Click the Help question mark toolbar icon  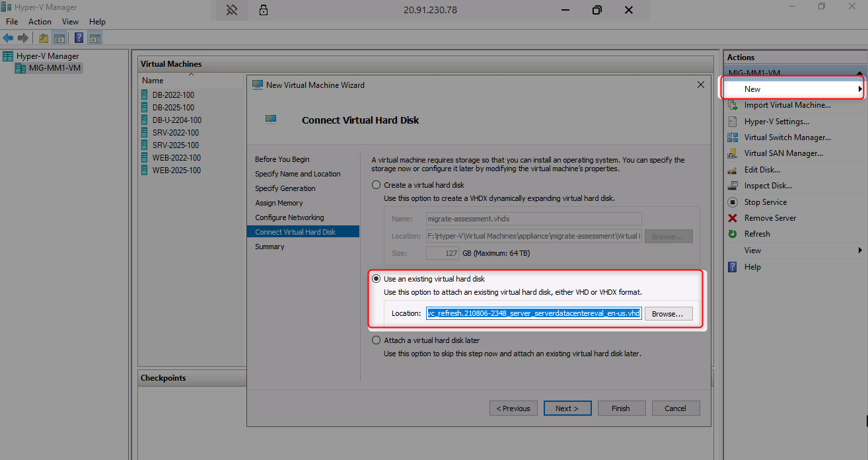(79, 38)
